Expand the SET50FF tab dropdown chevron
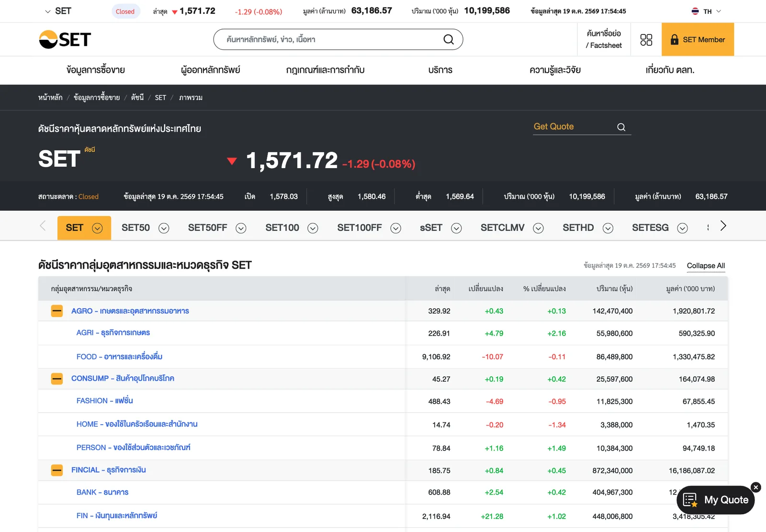The height and width of the screenshot is (532, 766). [x=241, y=228]
